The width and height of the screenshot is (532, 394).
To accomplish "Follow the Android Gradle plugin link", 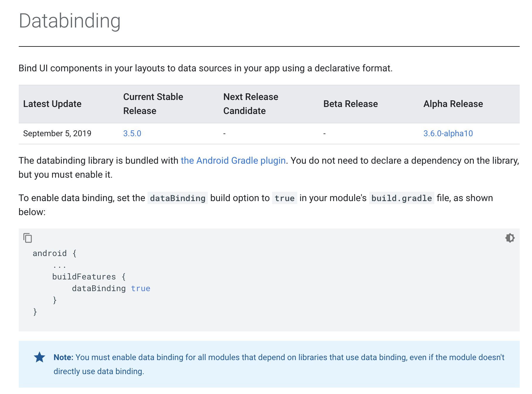I will click(233, 160).
